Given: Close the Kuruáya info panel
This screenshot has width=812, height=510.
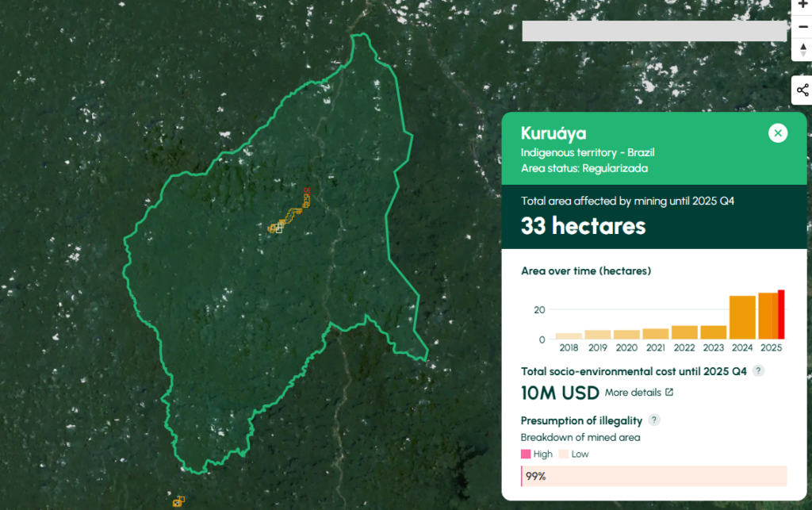Looking at the screenshot, I should 778,133.
